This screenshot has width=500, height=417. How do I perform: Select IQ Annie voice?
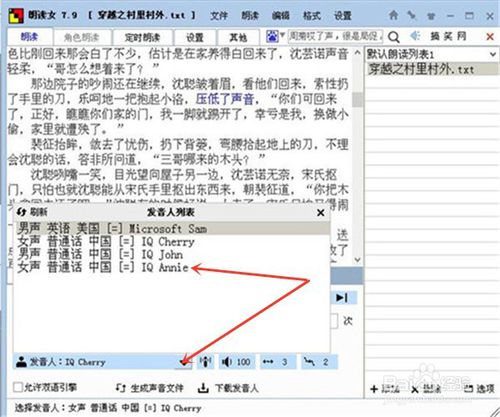coord(172,267)
